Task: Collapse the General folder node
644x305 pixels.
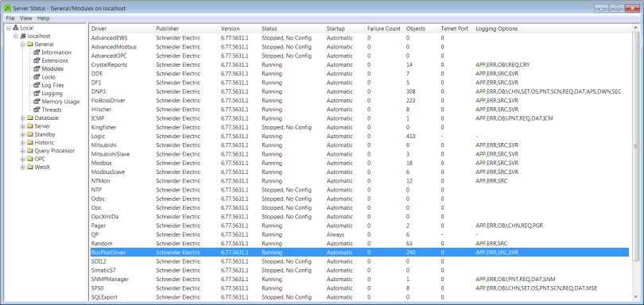Action: click(x=23, y=44)
